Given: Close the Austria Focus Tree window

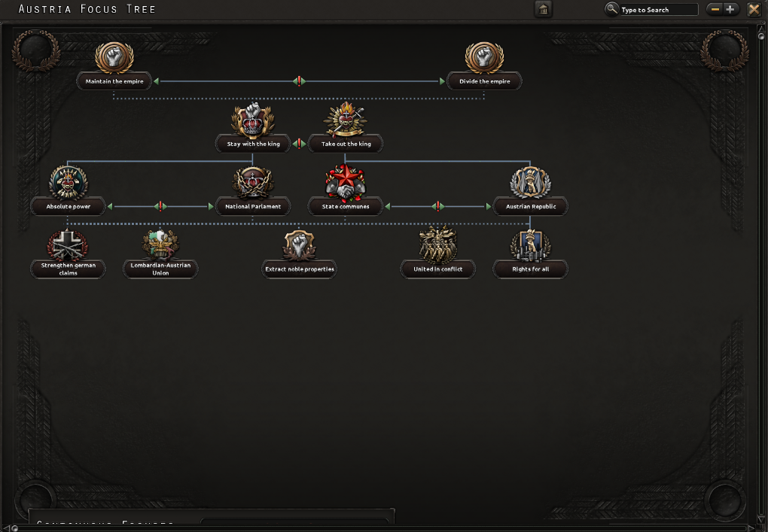Looking at the screenshot, I should 754,9.
